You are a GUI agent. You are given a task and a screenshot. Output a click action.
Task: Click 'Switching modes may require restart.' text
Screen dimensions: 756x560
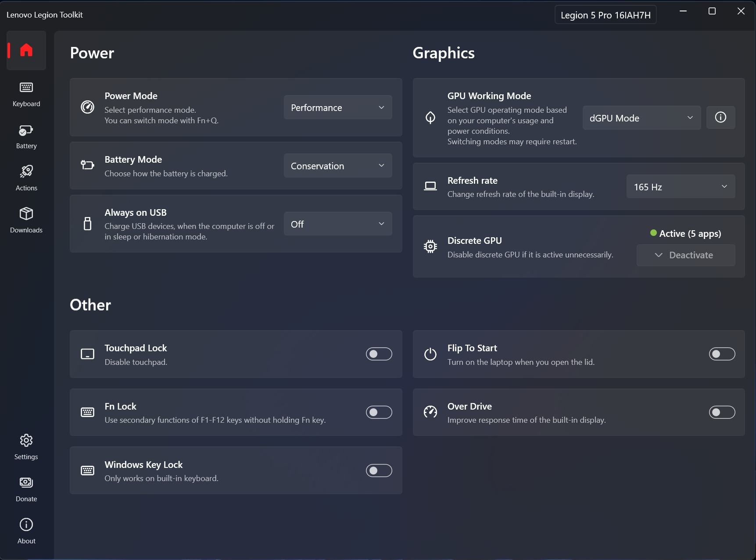(512, 142)
